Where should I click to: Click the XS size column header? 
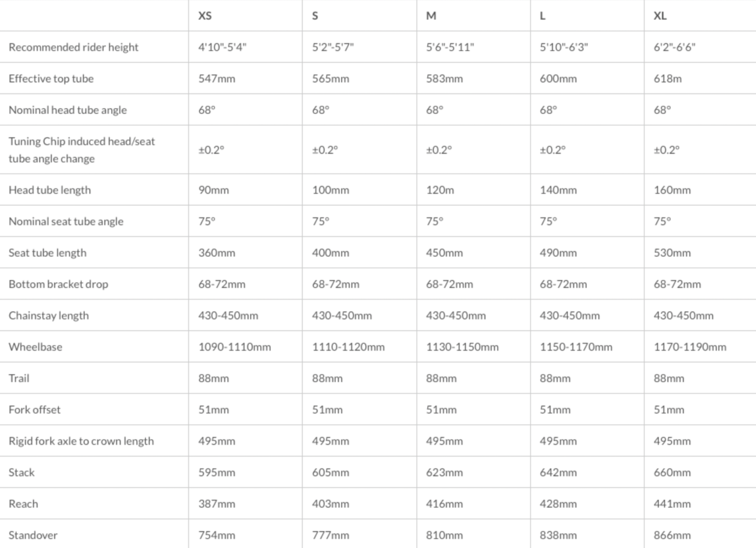tap(205, 16)
